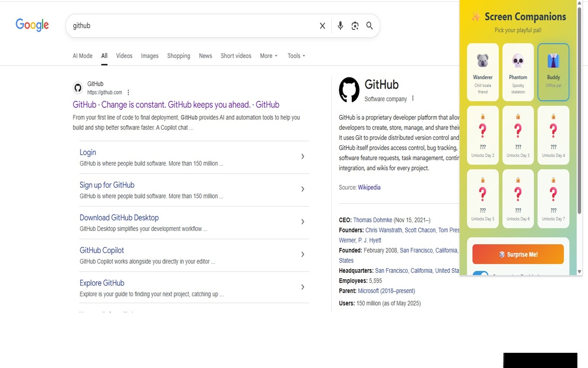Viewport: 588px width, 368px height.
Task: Open the P. J. Hyett founder link
Action: (x=369, y=240)
